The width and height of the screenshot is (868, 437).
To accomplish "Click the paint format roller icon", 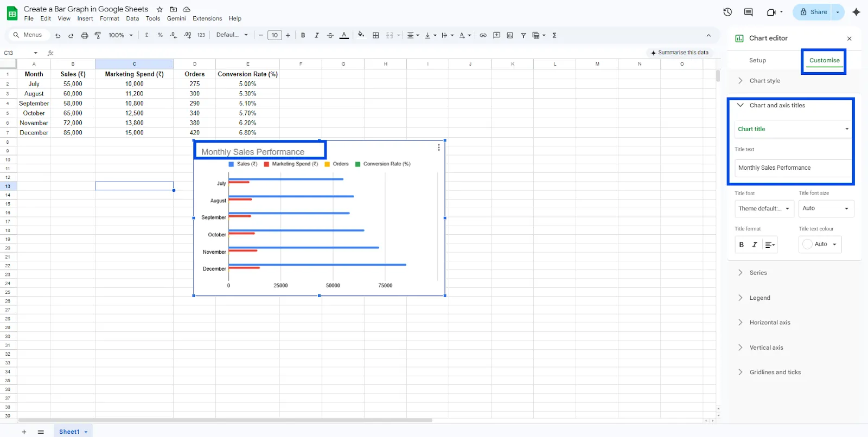I will click(98, 35).
